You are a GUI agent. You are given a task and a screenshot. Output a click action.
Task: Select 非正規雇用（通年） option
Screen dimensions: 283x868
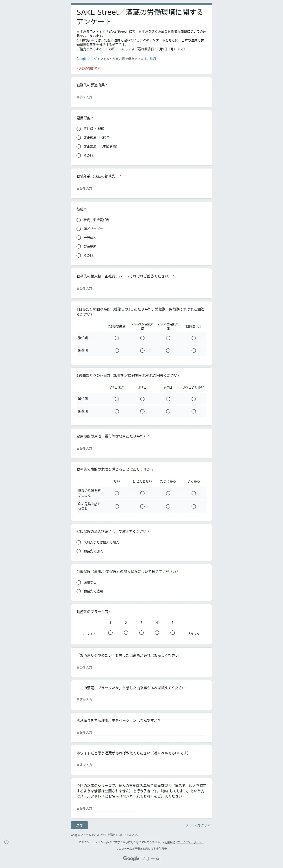79,137
